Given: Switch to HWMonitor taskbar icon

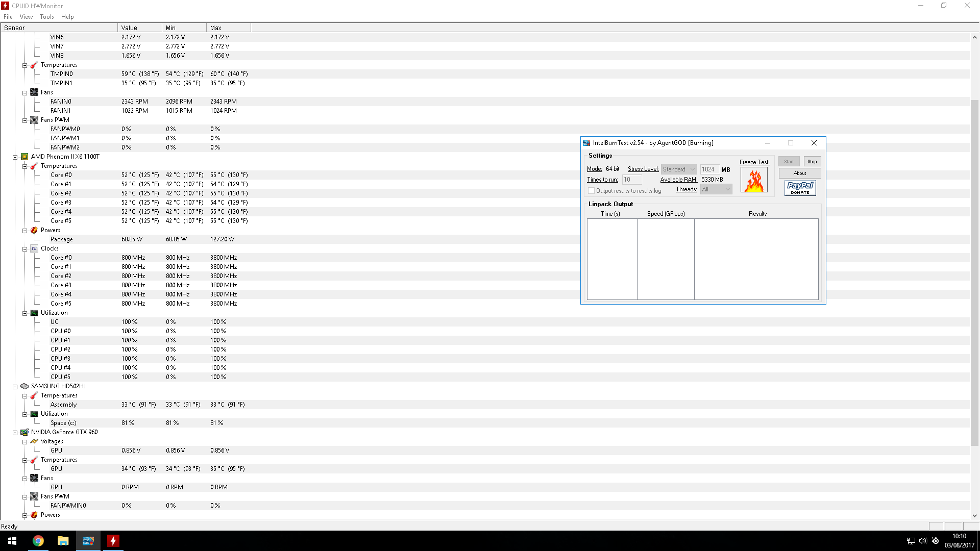Looking at the screenshot, I should (113, 541).
